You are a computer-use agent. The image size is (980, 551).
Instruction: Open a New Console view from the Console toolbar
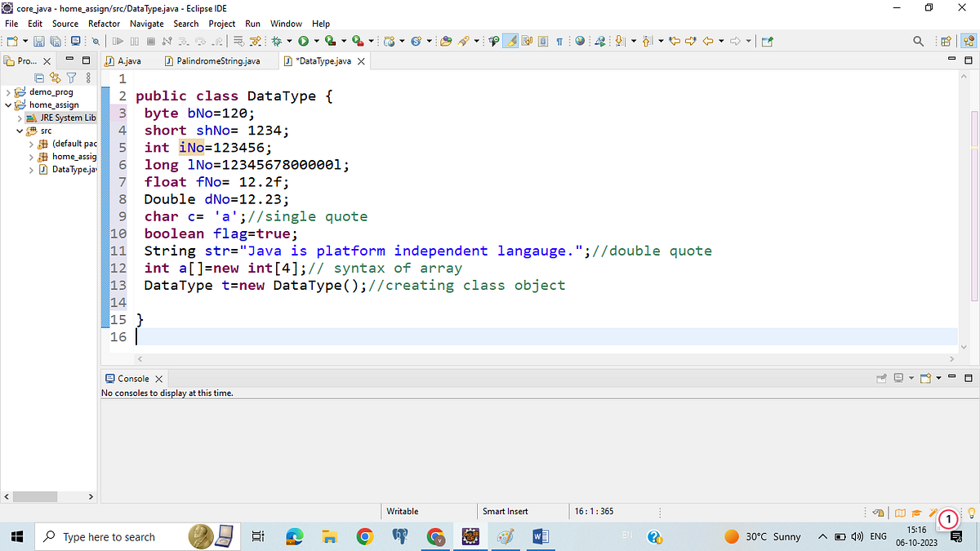coord(925,378)
